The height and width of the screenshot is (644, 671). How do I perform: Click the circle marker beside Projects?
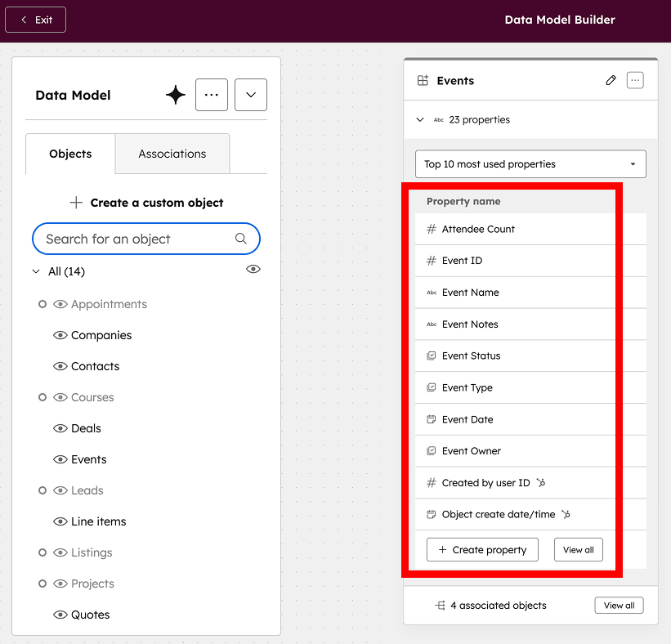(42, 584)
